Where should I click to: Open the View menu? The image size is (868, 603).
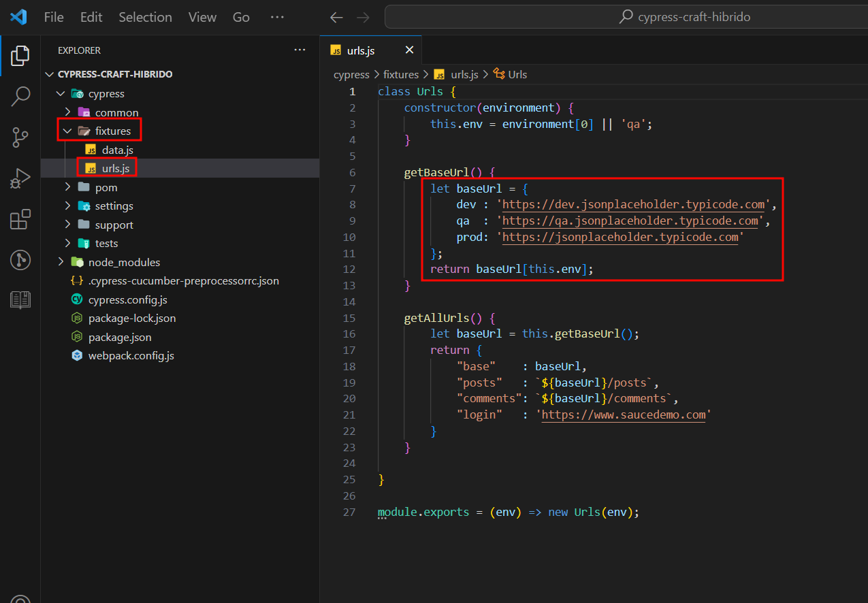202,18
